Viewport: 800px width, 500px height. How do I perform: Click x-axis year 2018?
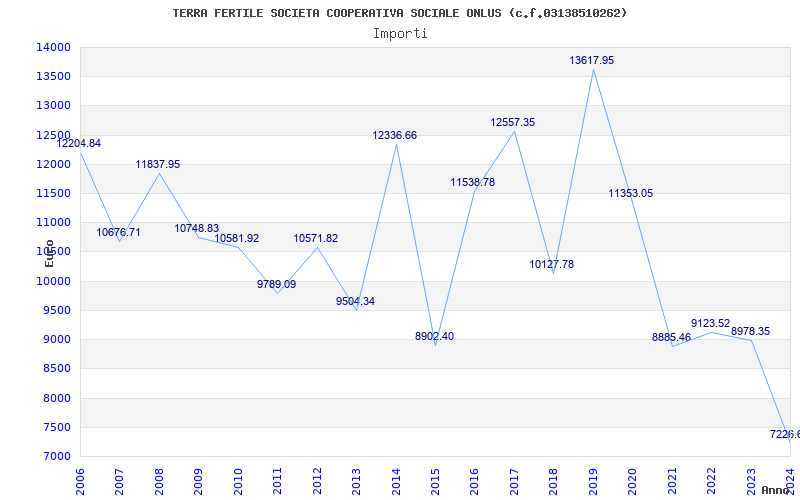click(x=554, y=481)
